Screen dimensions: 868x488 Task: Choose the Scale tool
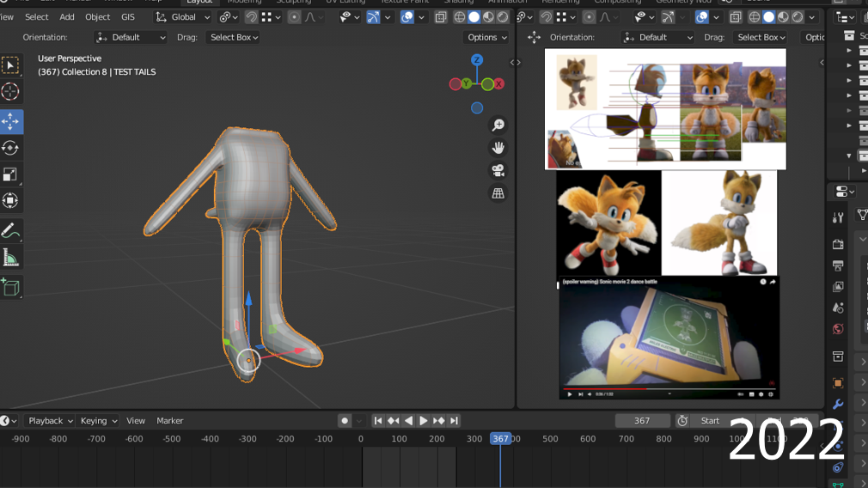(x=10, y=174)
